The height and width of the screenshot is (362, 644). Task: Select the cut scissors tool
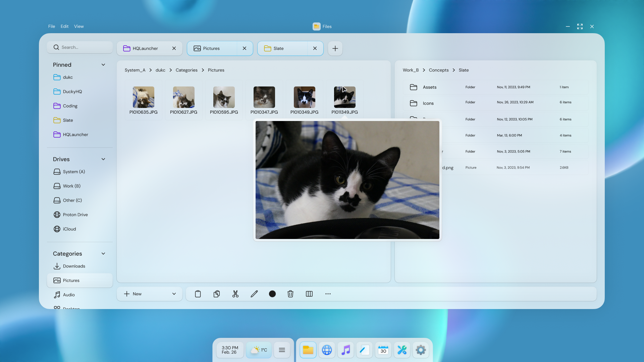click(235, 294)
